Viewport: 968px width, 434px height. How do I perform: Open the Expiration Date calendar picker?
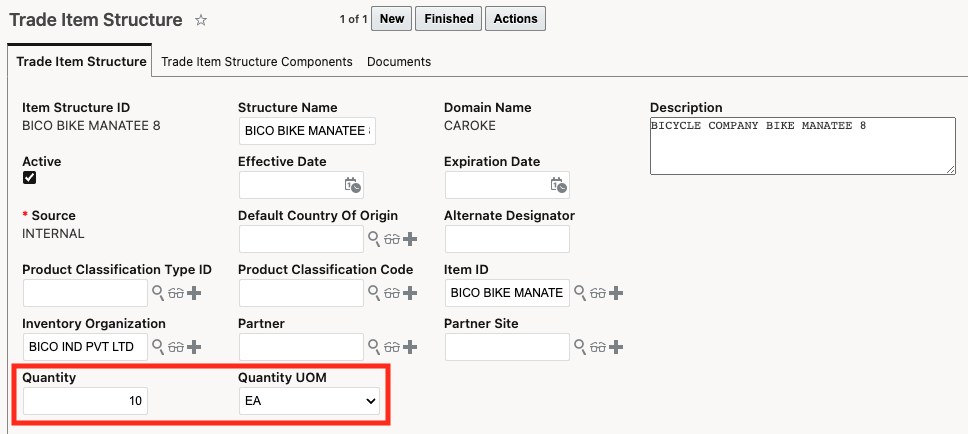pyautogui.click(x=559, y=185)
